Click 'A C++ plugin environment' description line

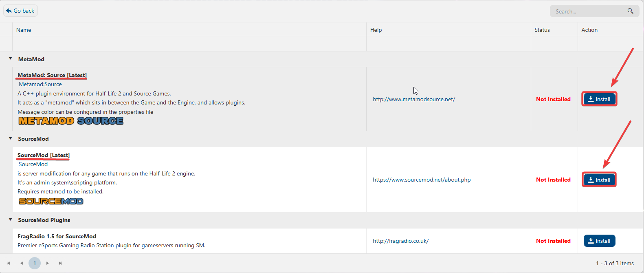pyautogui.click(x=94, y=93)
